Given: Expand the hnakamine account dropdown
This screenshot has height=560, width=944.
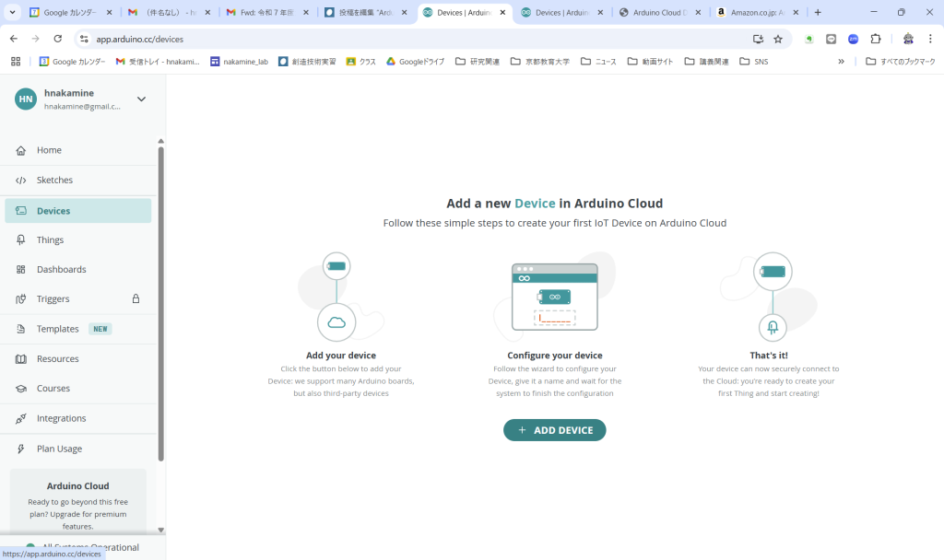Looking at the screenshot, I should pyautogui.click(x=141, y=99).
